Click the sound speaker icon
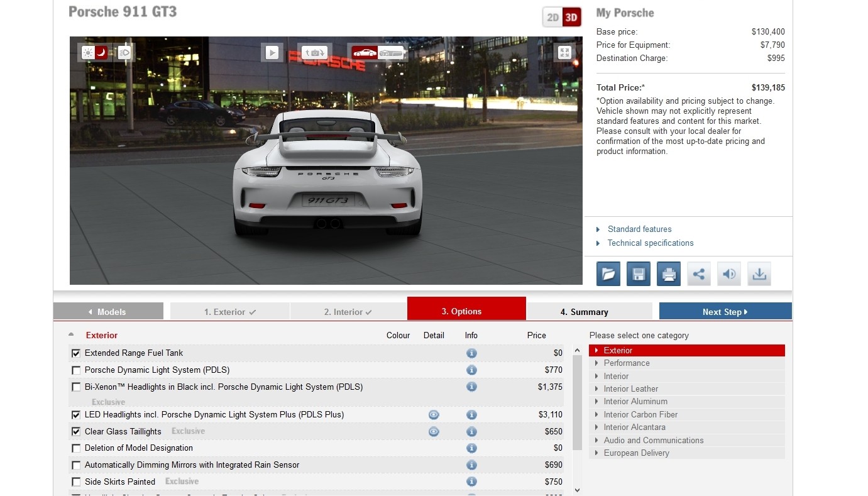This screenshot has width=868, height=496. click(x=729, y=274)
